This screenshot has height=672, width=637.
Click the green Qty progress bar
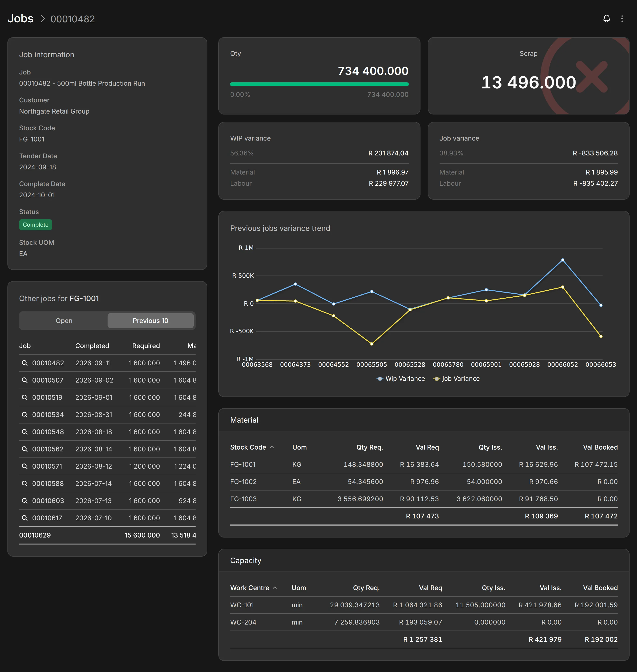tap(319, 84)
